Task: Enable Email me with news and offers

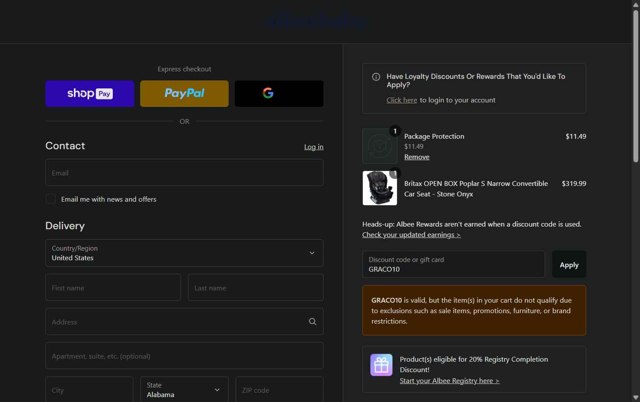Action: coord(51,199)
